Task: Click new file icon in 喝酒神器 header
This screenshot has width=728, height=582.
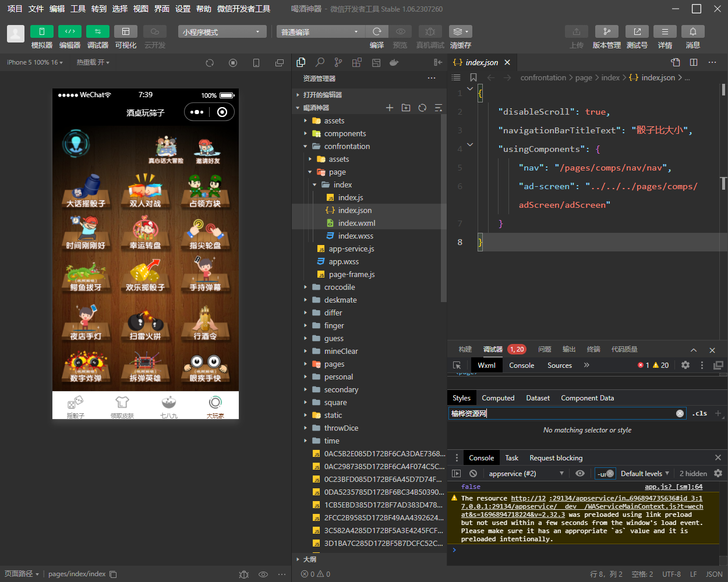Action: tap(390, 108)
